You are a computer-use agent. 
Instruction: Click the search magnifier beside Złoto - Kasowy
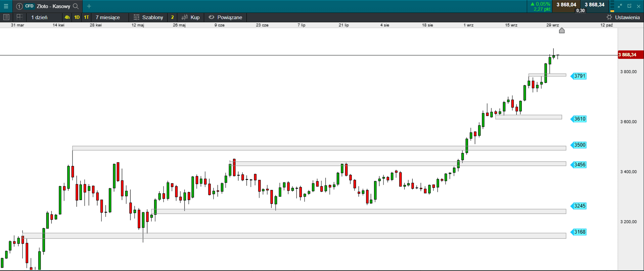76,6
